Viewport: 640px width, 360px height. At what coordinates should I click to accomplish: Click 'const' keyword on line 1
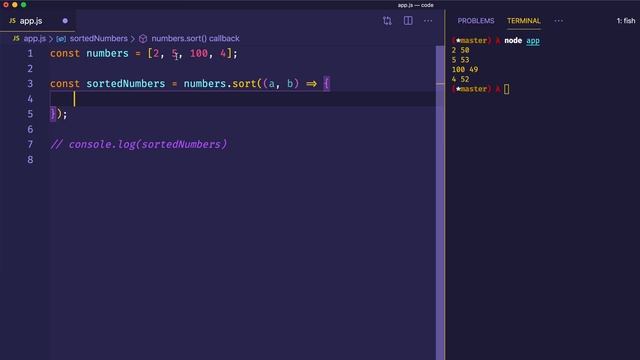(65, 53)
